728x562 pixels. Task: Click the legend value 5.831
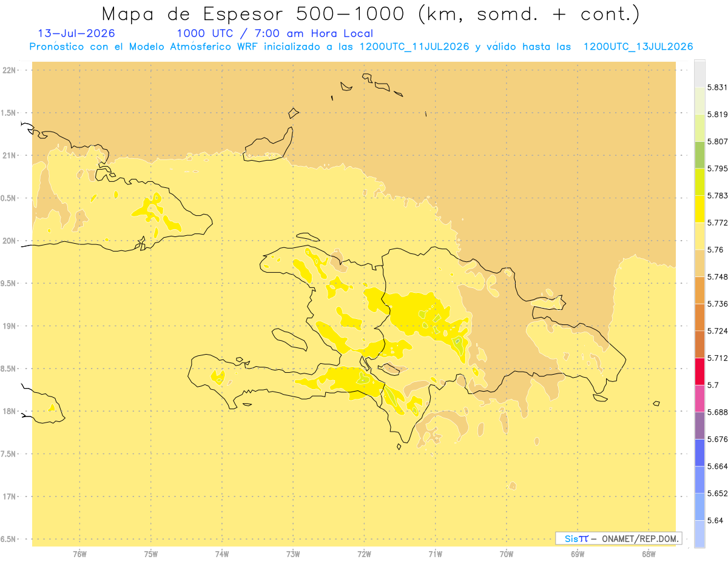[717, 87]
